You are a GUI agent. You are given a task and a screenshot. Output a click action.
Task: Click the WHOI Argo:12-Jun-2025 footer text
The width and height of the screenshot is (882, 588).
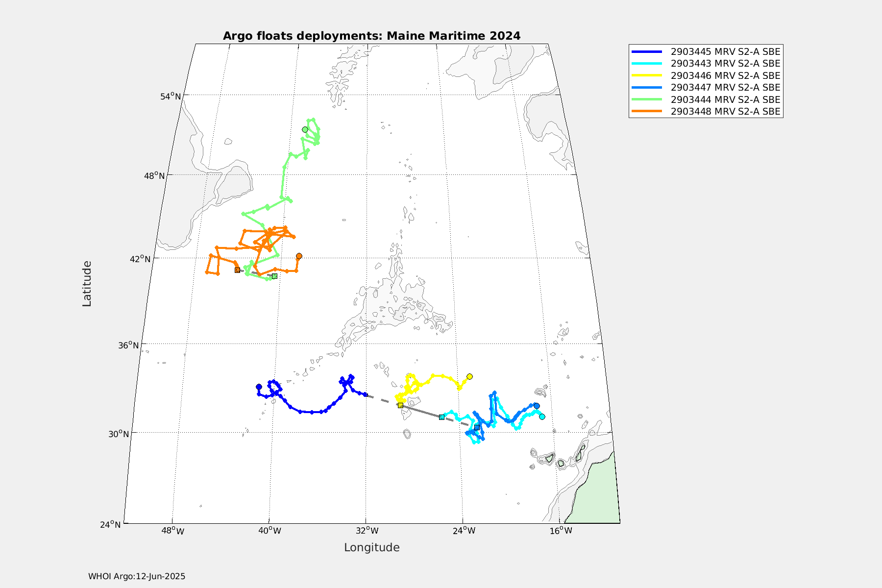pos(137,576)
